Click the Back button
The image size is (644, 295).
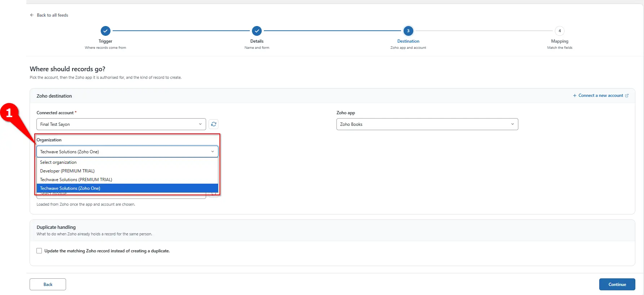(x=48, y=284)
